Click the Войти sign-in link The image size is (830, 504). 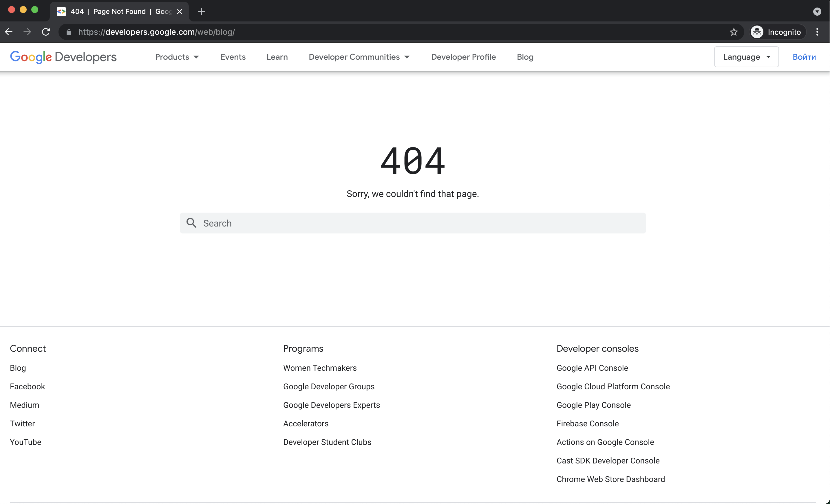pyautogui.click(x=805, y=56)
